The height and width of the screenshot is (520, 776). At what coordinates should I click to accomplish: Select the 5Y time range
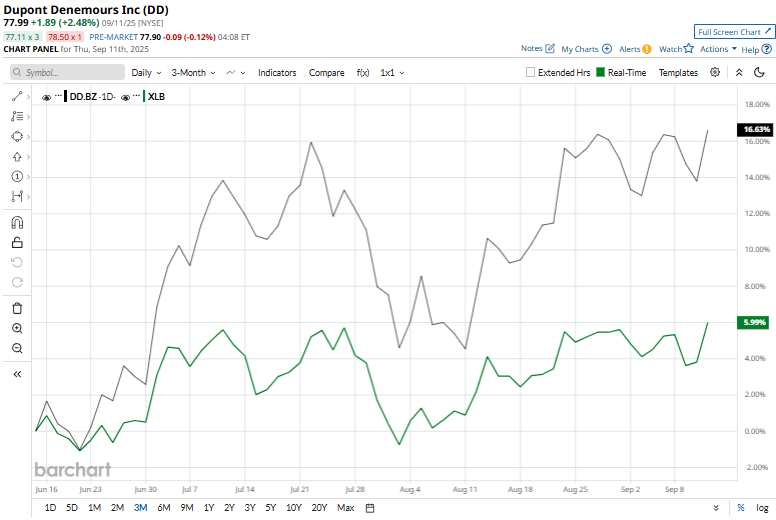tap(270, 508)
